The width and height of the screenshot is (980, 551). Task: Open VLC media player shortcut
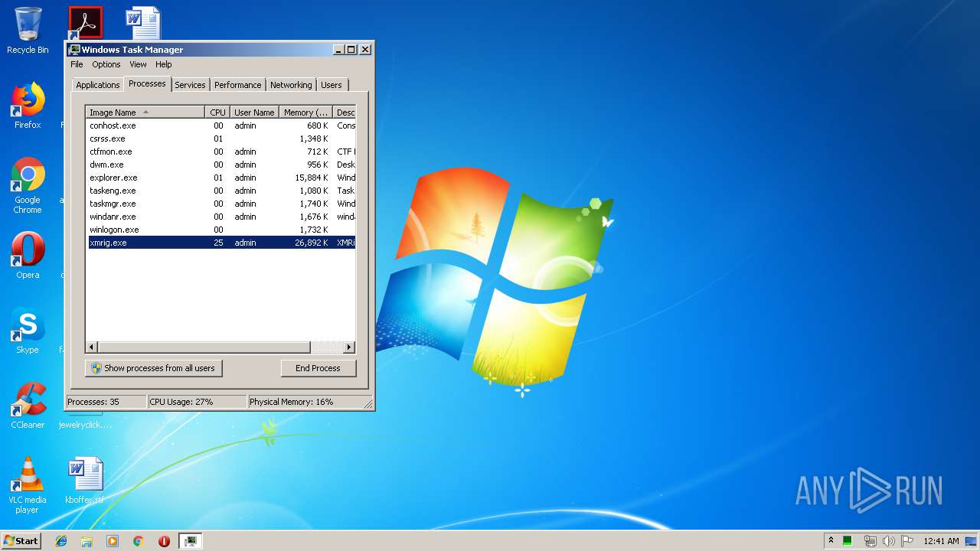28,485
